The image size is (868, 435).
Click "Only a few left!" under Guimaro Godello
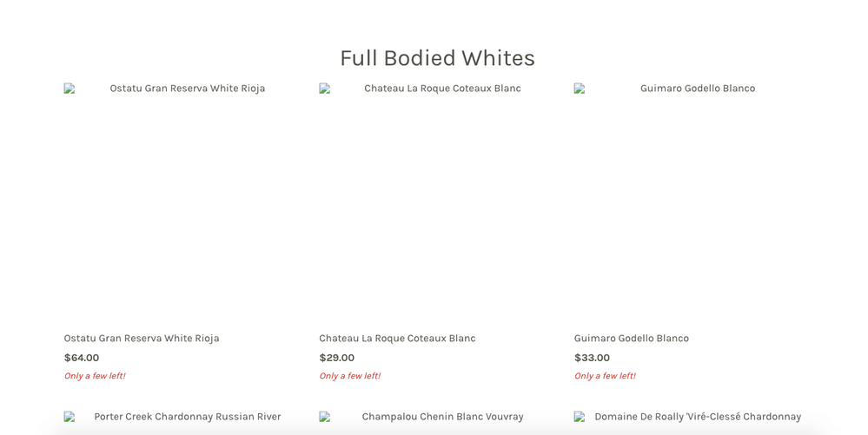click(x=605, y=376)
